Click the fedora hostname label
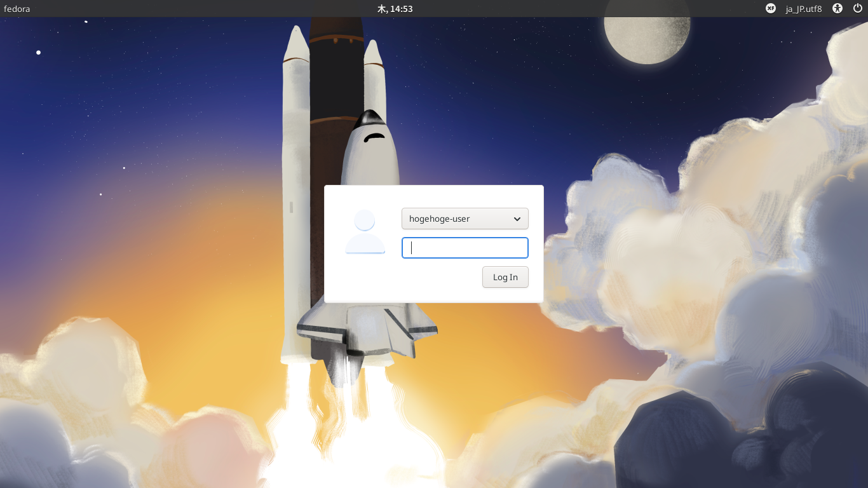 [x=17, y=9]
